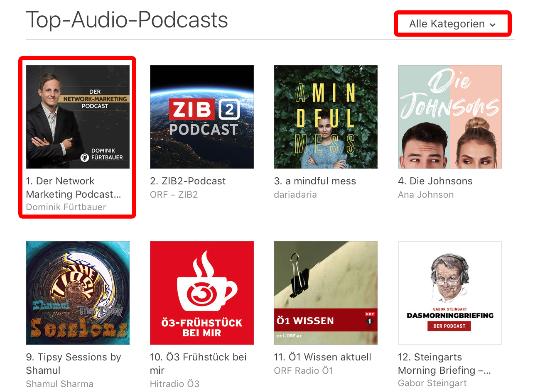Select author text 'dariadaria'
This screenshot has height=392, width=540.
(x=295, y=195)
